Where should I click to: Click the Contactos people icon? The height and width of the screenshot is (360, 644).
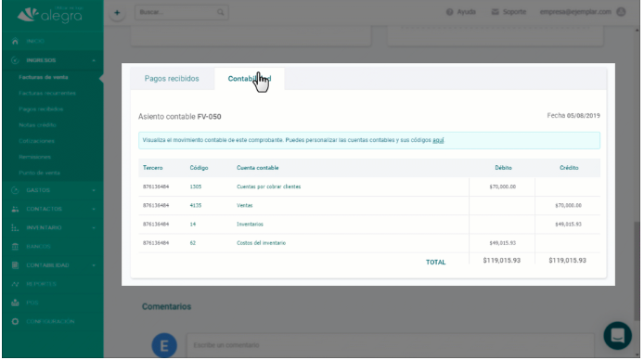click(x=15, y=209)
